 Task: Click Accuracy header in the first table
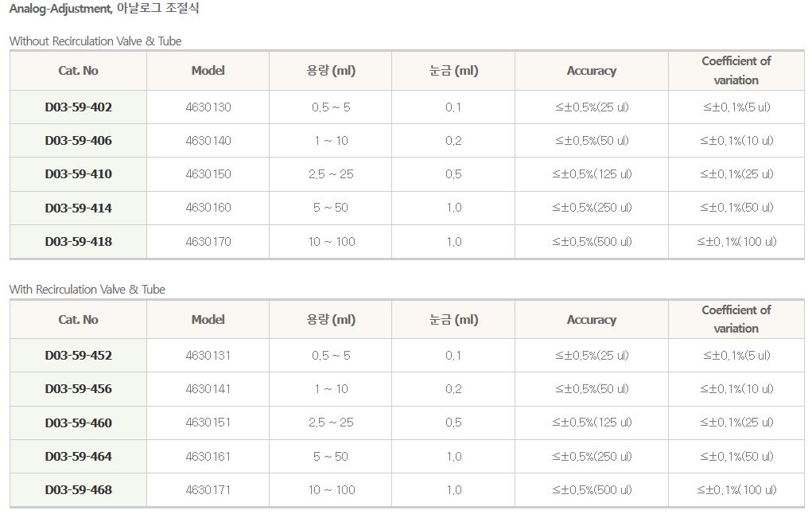point(591,71)
